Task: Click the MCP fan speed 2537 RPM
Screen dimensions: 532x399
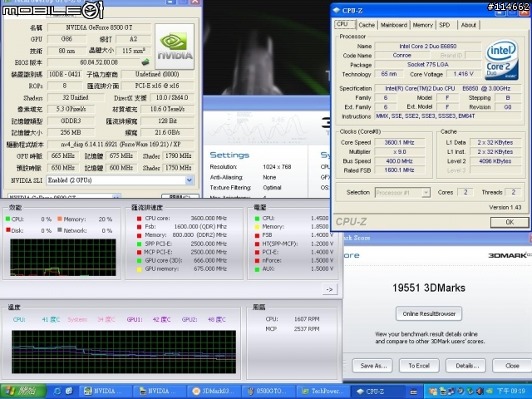Action: click(307, 329)
